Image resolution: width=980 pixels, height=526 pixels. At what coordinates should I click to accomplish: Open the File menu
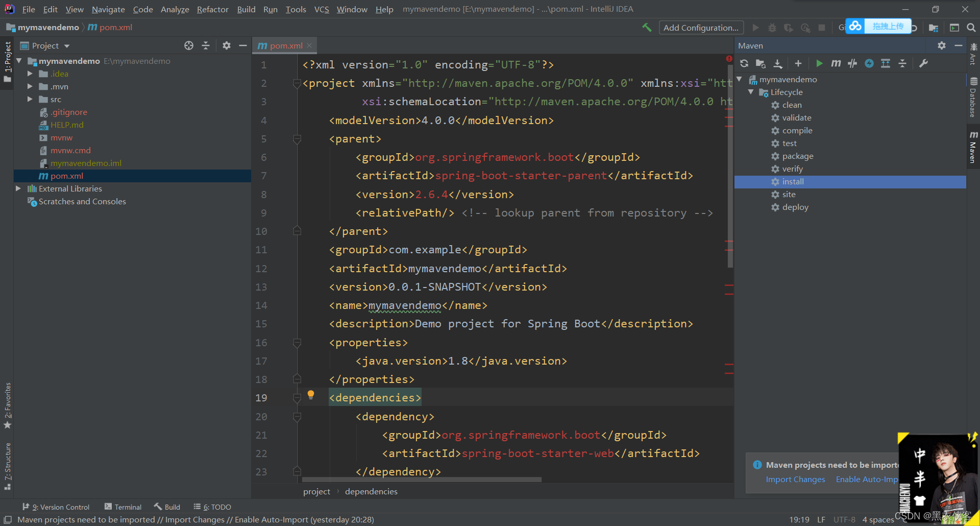29,9
